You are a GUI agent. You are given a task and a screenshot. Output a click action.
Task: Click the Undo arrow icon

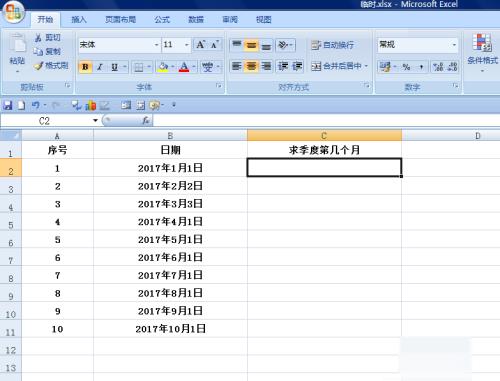click(35, 106)
